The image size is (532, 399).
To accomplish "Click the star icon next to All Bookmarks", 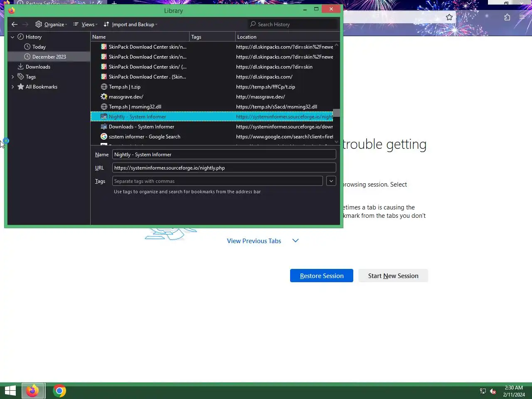I will pyautogui.click(x=21, y=87).
